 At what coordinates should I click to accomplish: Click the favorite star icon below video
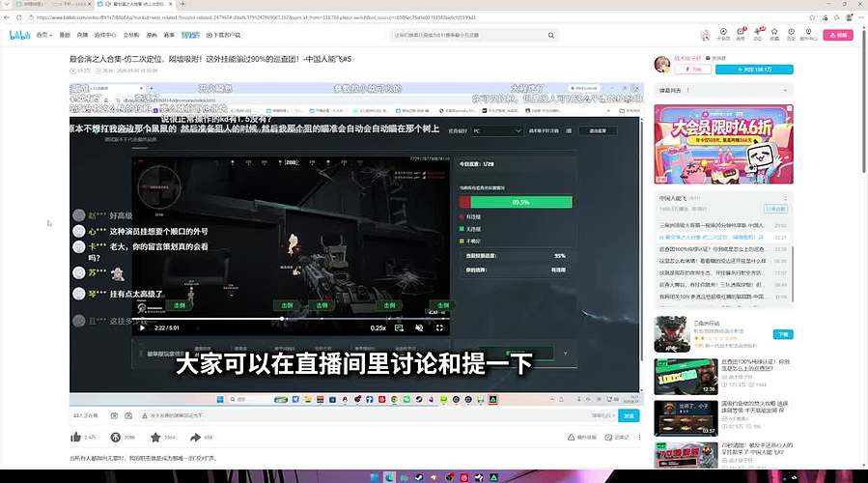(155, 437)
